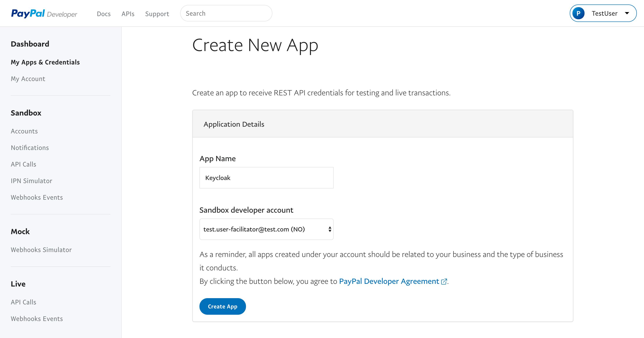Open the Notifications section in the sidebar

tap(30, 148)
